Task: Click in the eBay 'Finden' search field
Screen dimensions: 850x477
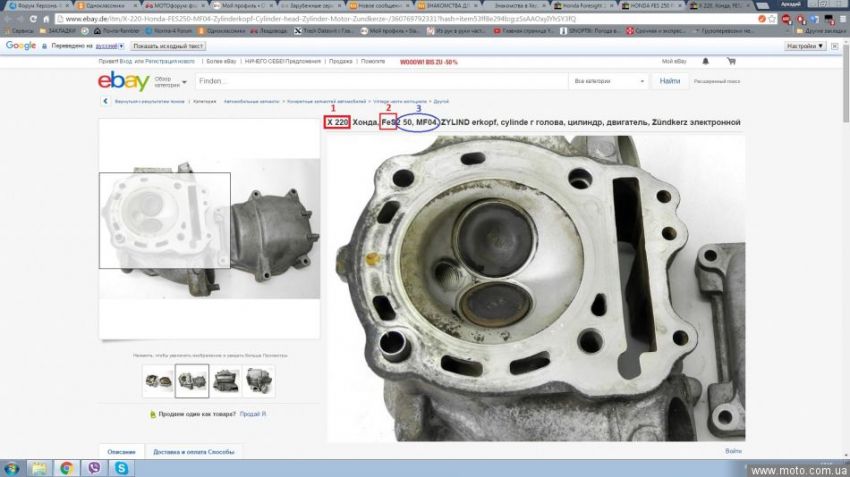Action: 381,81
